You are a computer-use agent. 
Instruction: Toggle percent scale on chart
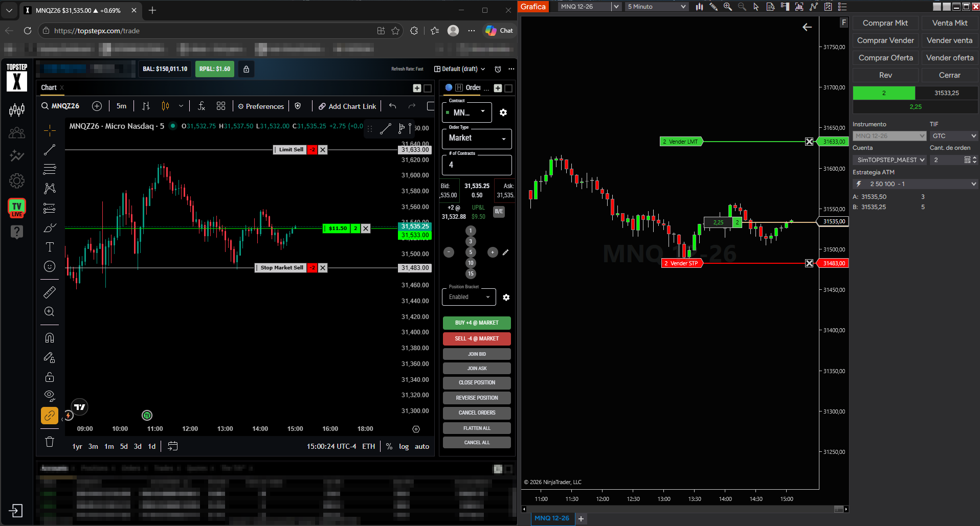click(x=389, y=446)
